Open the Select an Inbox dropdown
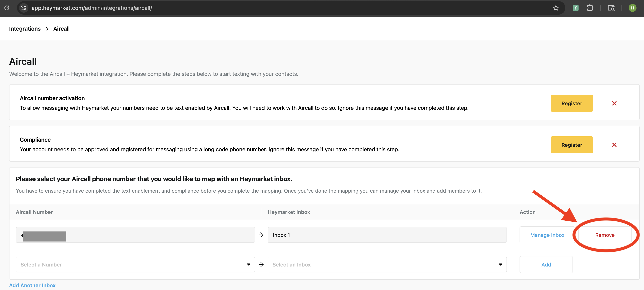 point(501,264)
